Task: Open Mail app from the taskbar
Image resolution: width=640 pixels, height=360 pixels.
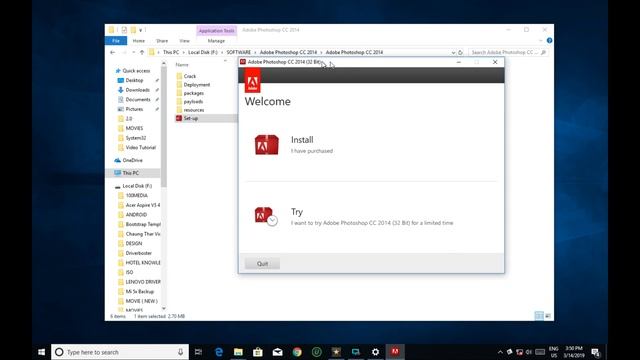Action: coord(278,352)
